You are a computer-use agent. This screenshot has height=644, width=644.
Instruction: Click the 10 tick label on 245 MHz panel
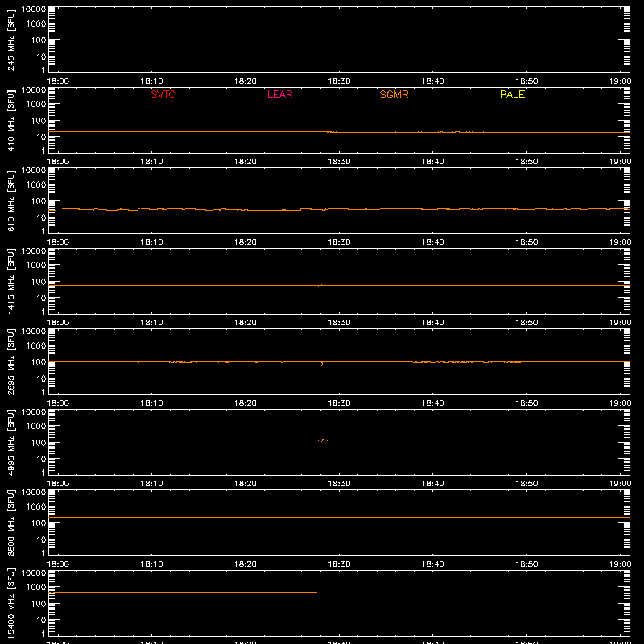click(42, 56)
